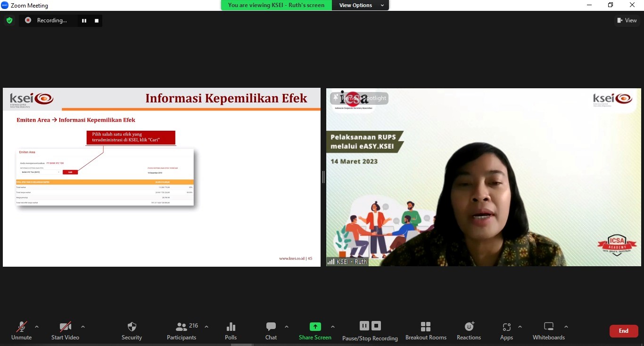
Task: Open the View Options dropdown
Action: 361,5
